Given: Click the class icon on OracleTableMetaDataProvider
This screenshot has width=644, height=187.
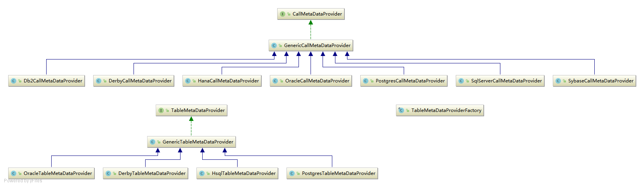Looking at the screenshot, I should (14, 173).
